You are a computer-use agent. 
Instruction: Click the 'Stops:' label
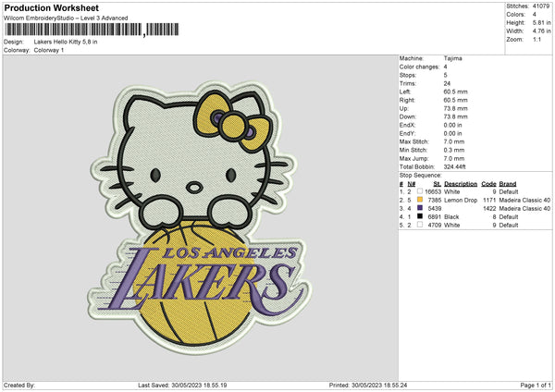(x=408, y=75)
